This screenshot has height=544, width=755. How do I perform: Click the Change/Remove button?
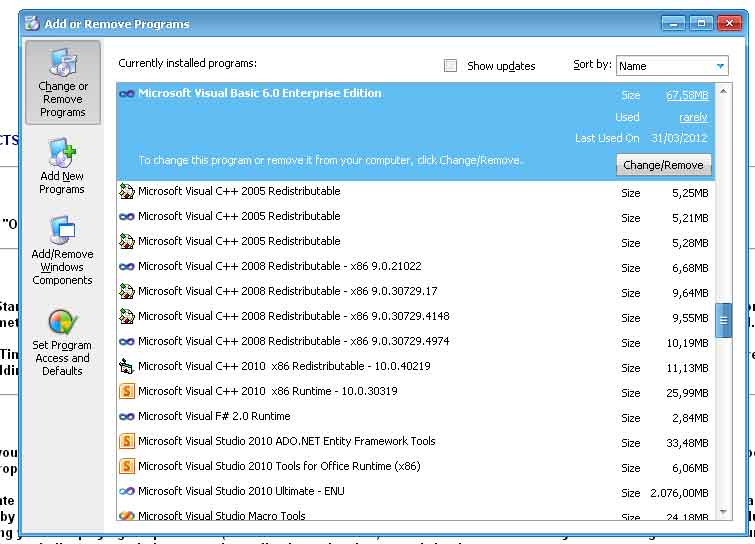coord(664,165)
